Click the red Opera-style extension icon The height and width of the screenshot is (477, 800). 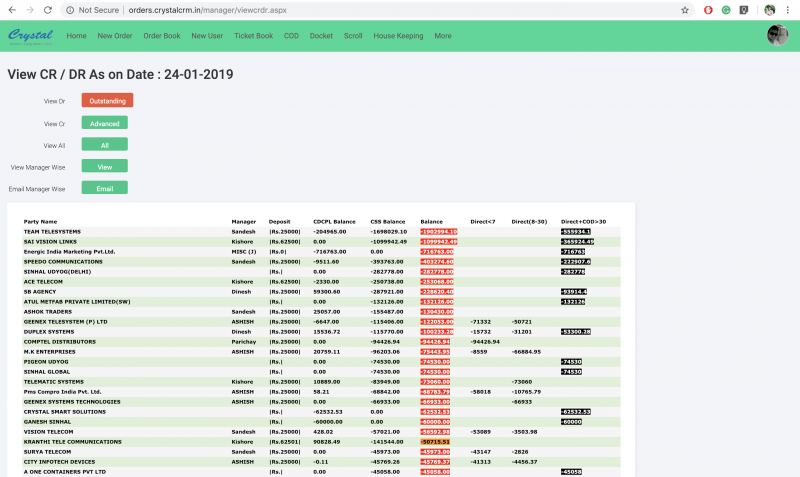[x=708, y=10]
